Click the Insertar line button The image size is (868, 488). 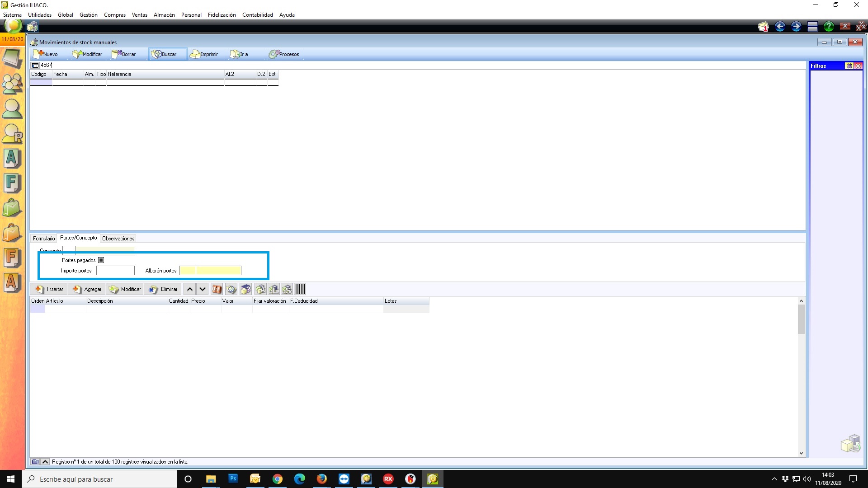tap(49, 289)
